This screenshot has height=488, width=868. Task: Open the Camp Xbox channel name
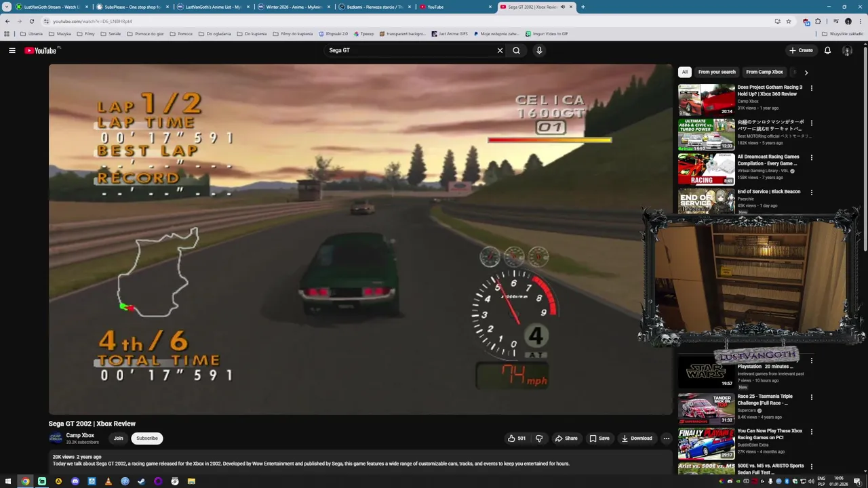click(x=80, y=435)
